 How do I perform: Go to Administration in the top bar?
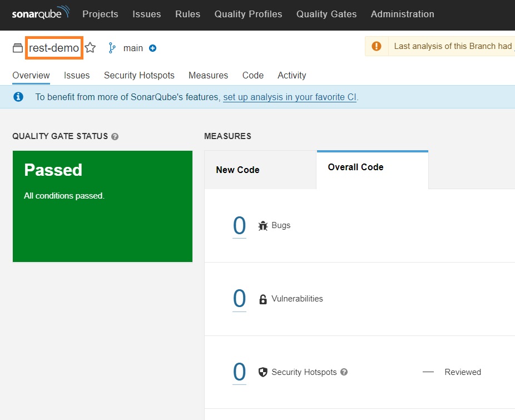[x=402, y=14]
